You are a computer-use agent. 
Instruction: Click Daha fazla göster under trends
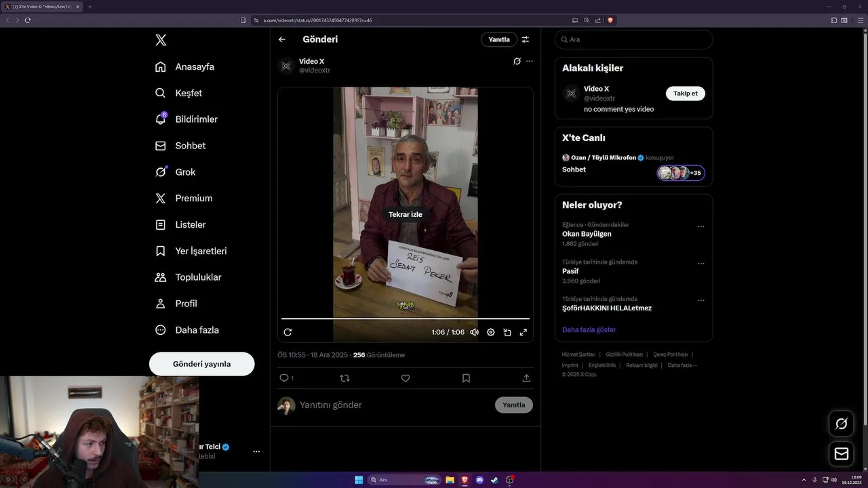click(589, 330)
